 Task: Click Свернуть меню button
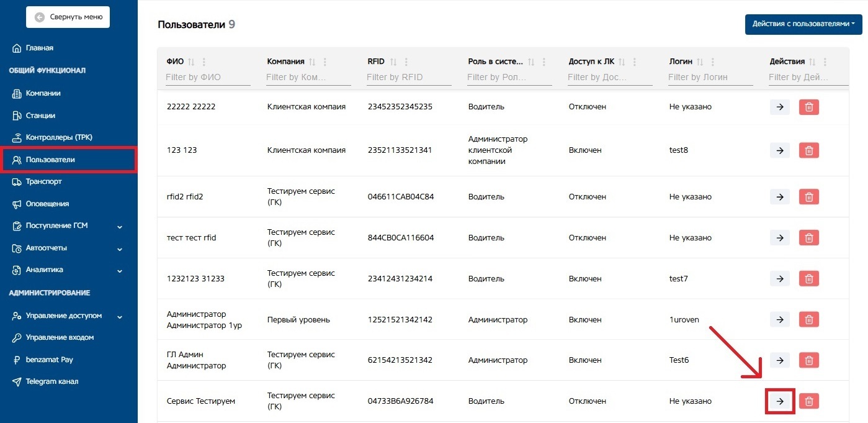[68, 17]
